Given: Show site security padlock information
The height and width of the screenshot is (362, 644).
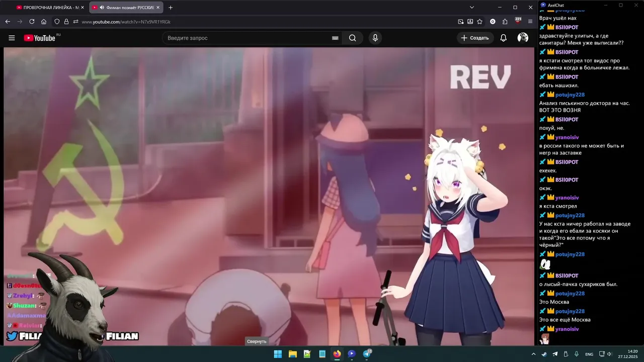Looking at the screenshot, I should [66, 22].
